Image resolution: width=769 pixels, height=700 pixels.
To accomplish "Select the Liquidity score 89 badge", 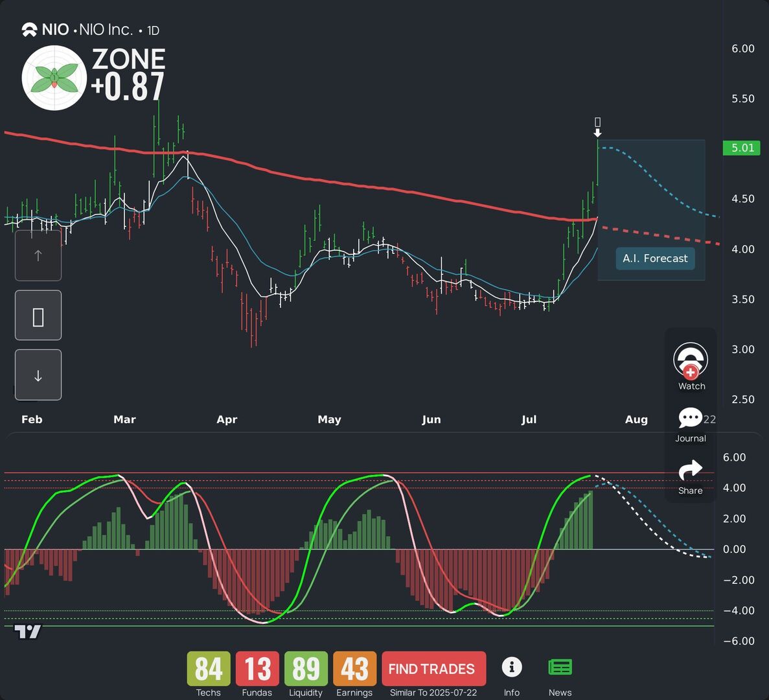I will 306,669.
